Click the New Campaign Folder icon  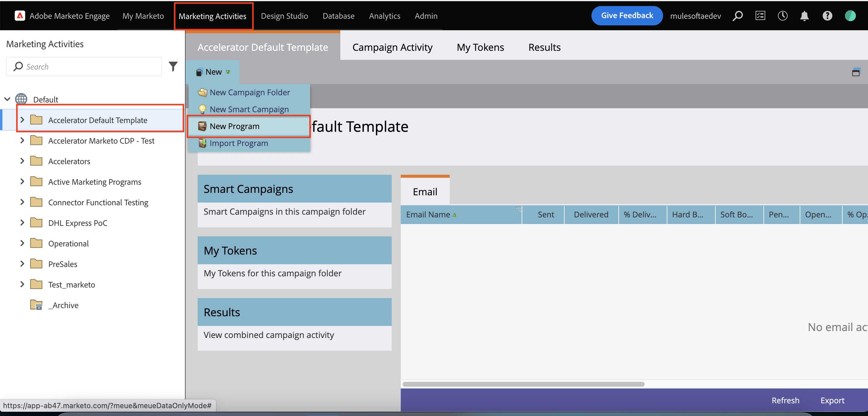click(x=202, y=92)
